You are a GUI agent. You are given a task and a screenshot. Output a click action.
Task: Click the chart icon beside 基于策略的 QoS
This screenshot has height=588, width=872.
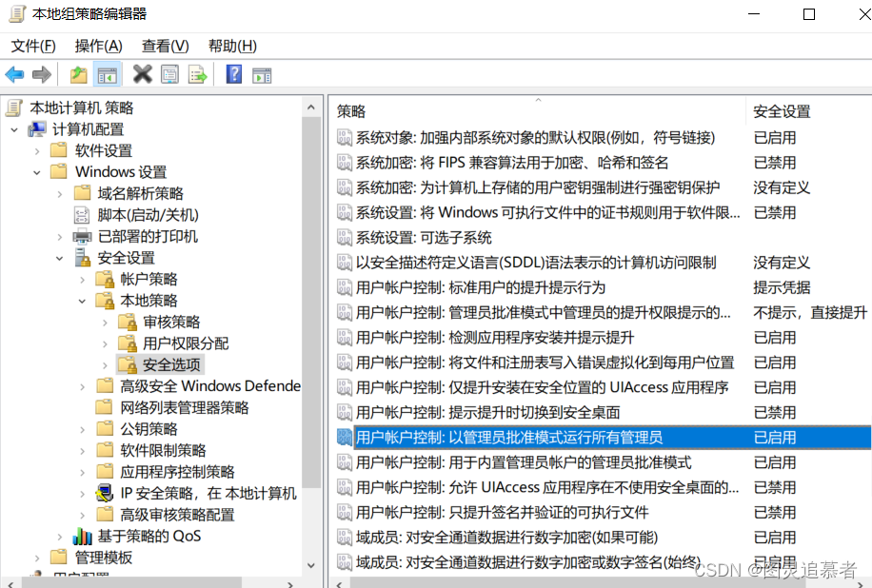(82, 536)
